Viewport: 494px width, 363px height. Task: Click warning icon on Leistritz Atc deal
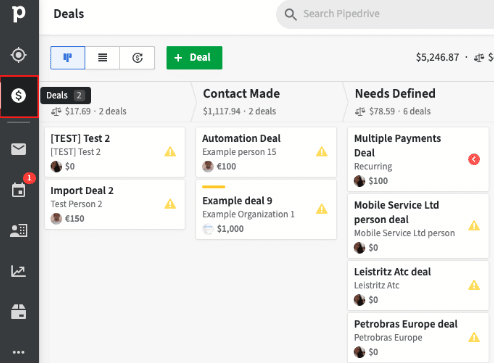pyautogui.click(x=474, y=285)
